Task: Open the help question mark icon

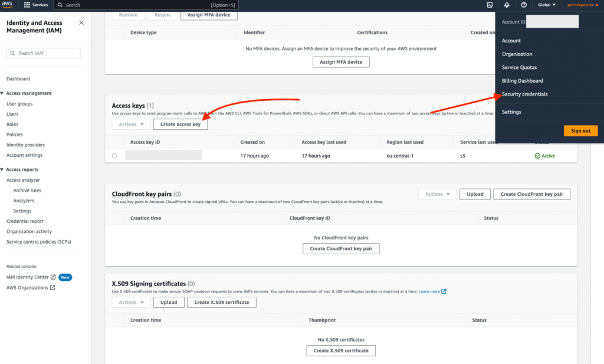Action: point(524,5)
